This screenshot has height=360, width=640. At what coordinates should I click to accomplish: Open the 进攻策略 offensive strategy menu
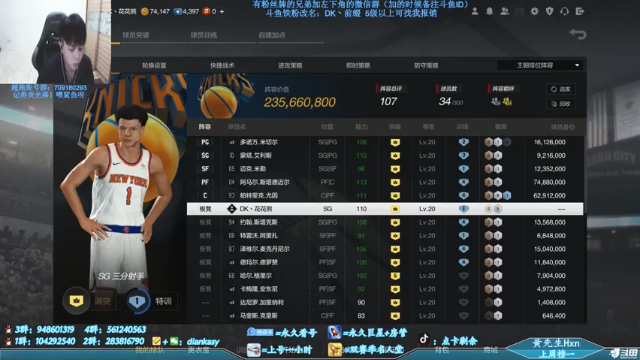(290, 65)
